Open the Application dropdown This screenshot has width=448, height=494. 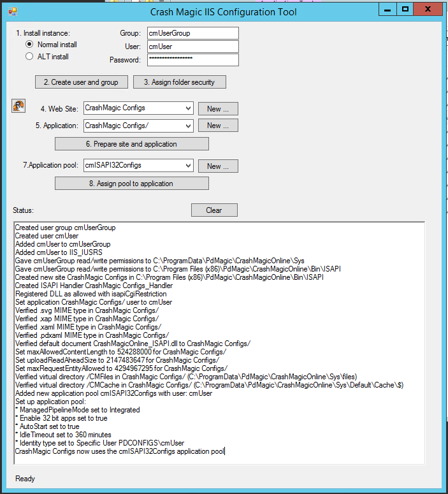[139, 126]
